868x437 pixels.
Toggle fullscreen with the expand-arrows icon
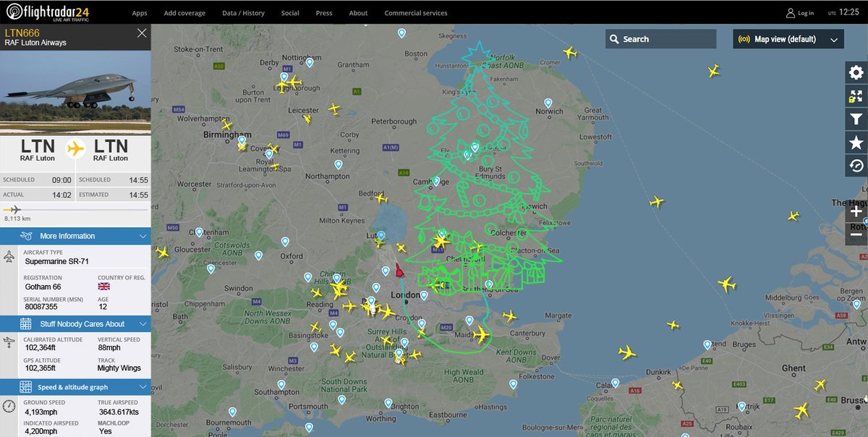click(856, 96)
